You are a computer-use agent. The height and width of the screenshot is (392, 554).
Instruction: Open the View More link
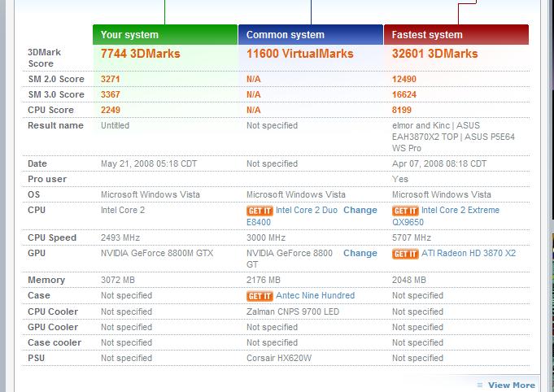[x=511, y=385]
